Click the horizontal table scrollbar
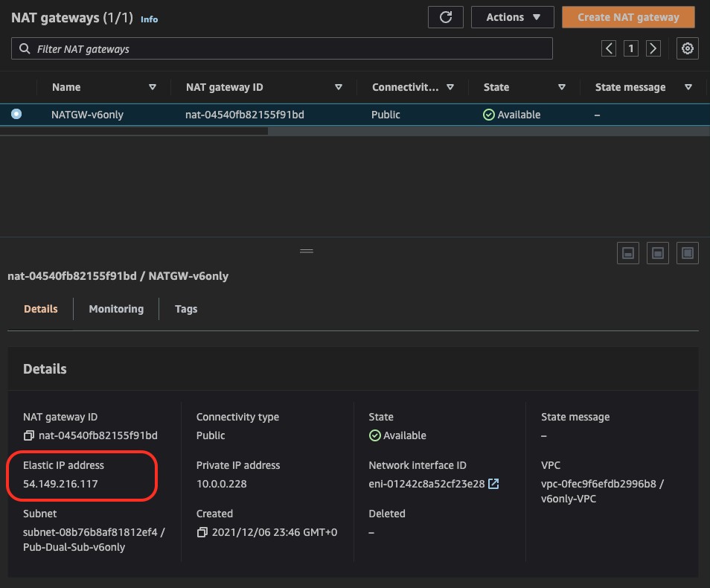Screen dimensions: 710x588 tap(134, 131)
